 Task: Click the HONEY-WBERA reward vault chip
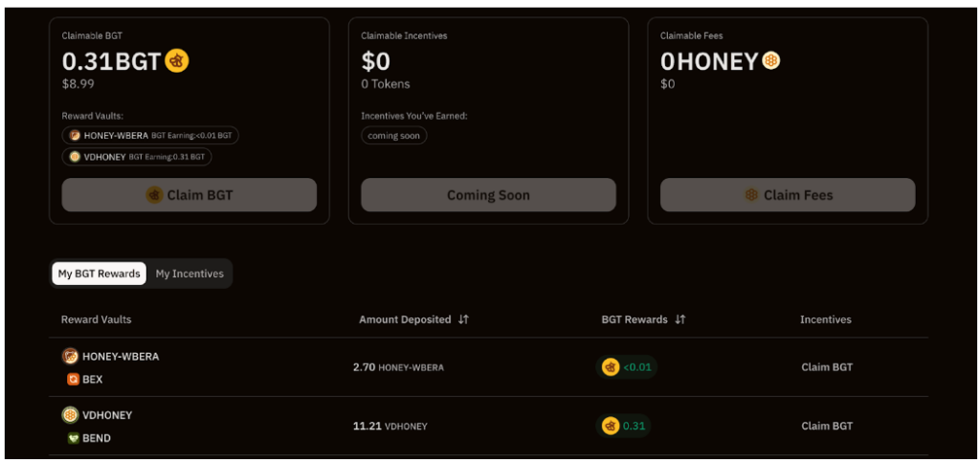(x=150, y=136)
